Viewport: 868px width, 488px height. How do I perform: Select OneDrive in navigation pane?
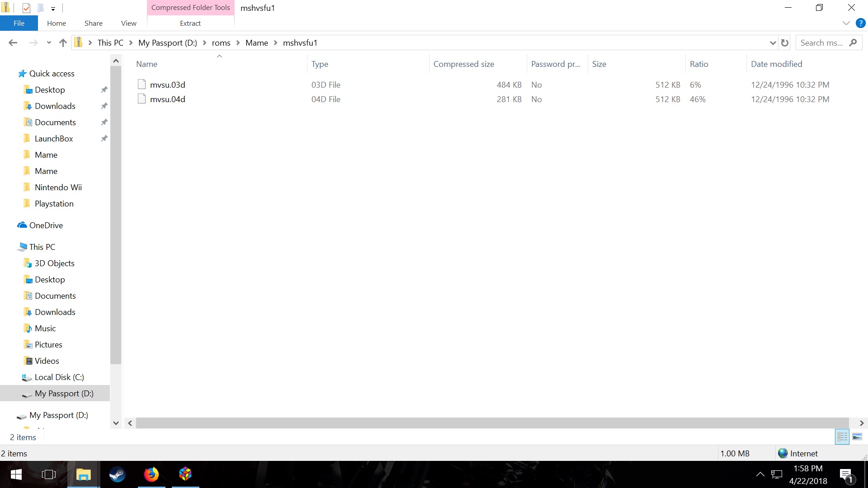pos(46,225)
